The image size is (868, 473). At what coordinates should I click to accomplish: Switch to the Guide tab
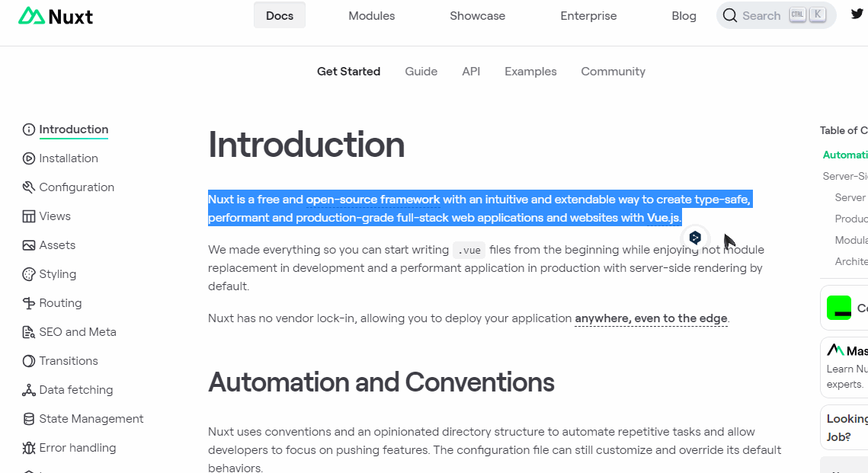421,72
